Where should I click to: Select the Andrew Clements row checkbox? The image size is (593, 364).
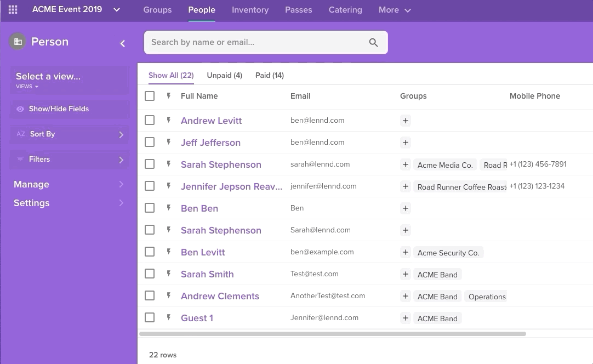[x=150, y=295]
